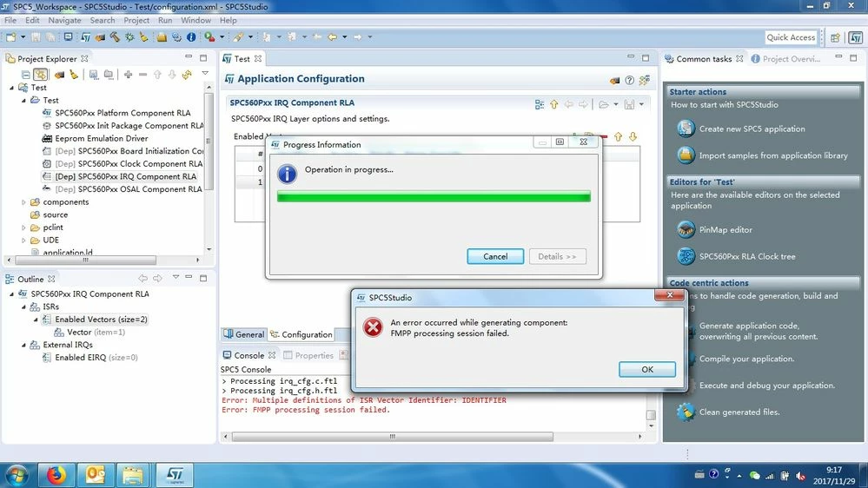This screenshot has height=488, width=868.
Task: Open the Project menu
Action: (136, 20)
